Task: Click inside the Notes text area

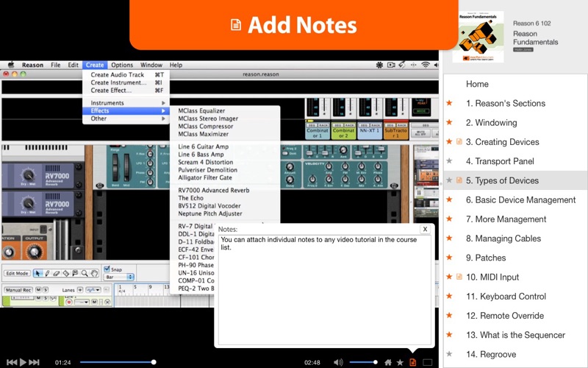Action: [324, 289]
